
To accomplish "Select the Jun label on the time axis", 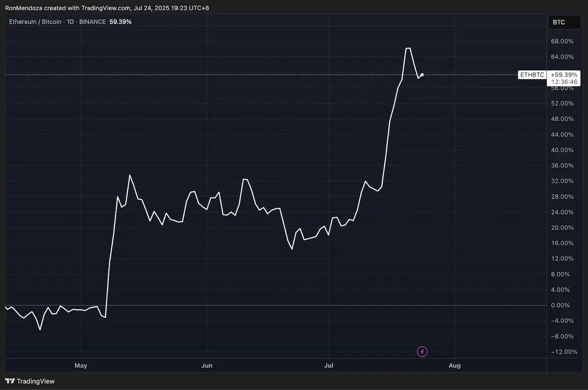I will coord(207,366).
